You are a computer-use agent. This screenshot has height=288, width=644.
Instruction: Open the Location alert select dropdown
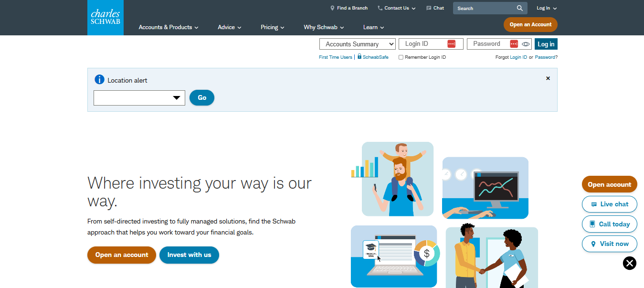pos(139,98)
